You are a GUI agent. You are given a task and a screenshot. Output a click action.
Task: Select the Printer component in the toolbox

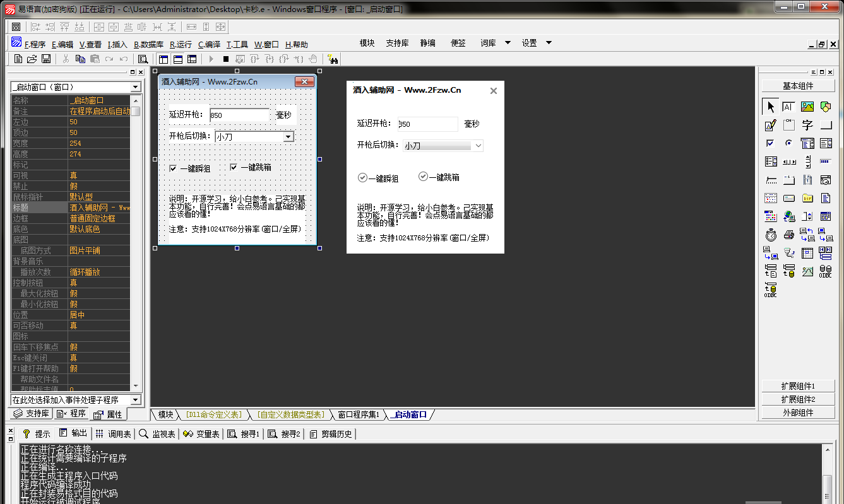coord(788,235)
